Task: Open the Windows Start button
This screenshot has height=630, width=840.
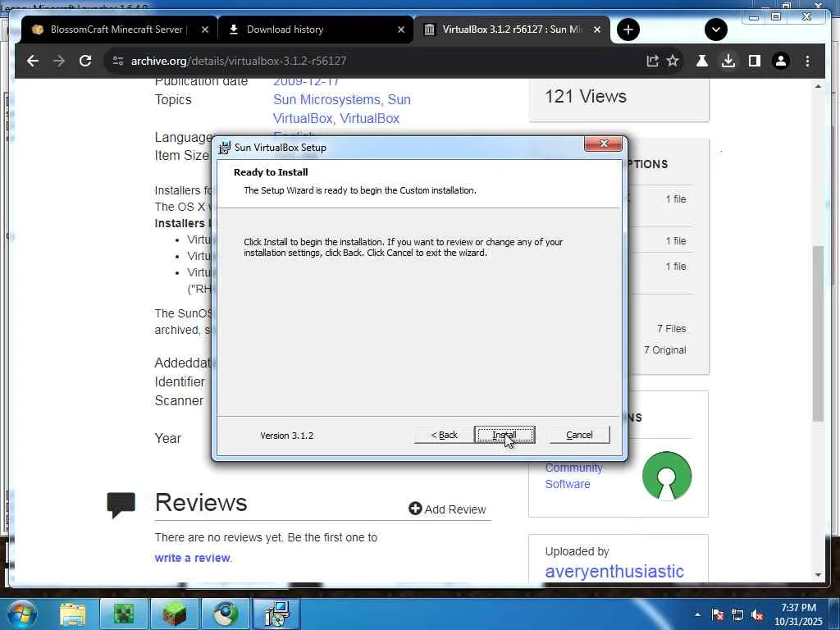Action: click(21, 614)
